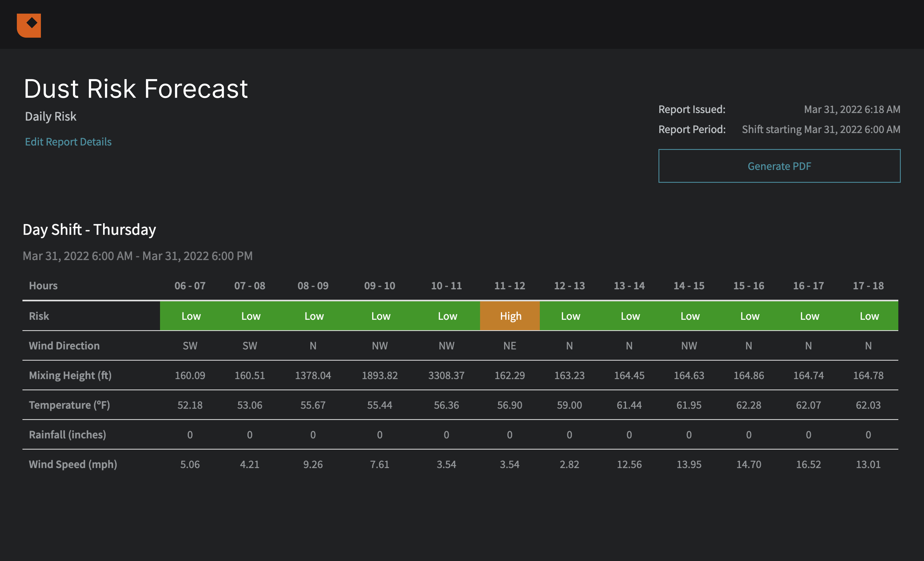Click temperature value 62.28
Viewport: 924px width, 561px height.
tap(749, 405)
